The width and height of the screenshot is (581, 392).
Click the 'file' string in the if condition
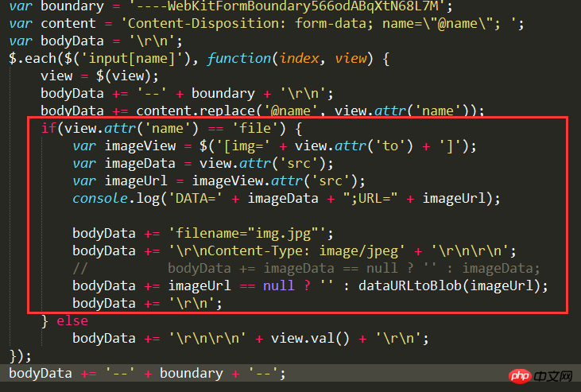point(255,128)
